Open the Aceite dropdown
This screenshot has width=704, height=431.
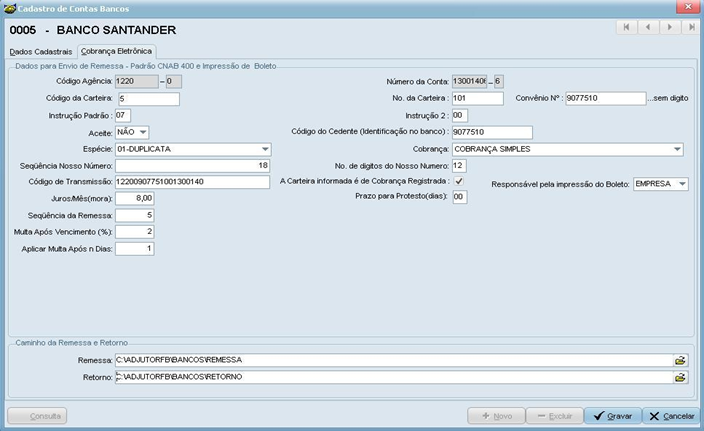pos(143,132)
